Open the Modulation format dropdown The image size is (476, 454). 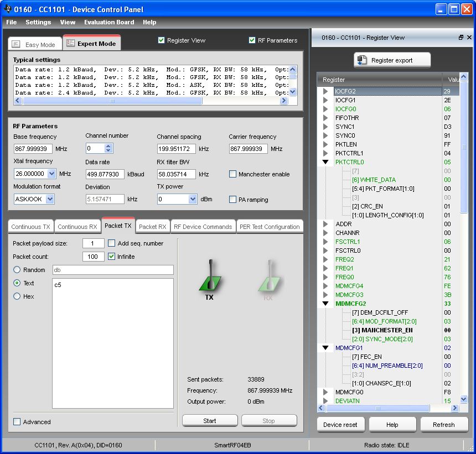click(50, 199)
